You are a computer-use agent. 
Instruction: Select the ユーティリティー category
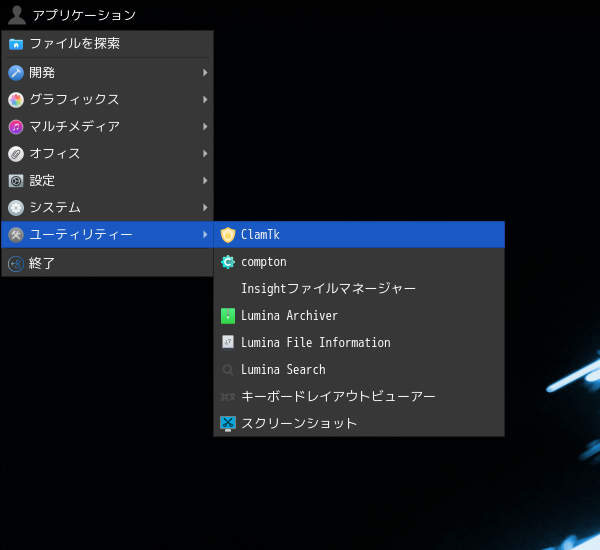(x=108, y=235)
